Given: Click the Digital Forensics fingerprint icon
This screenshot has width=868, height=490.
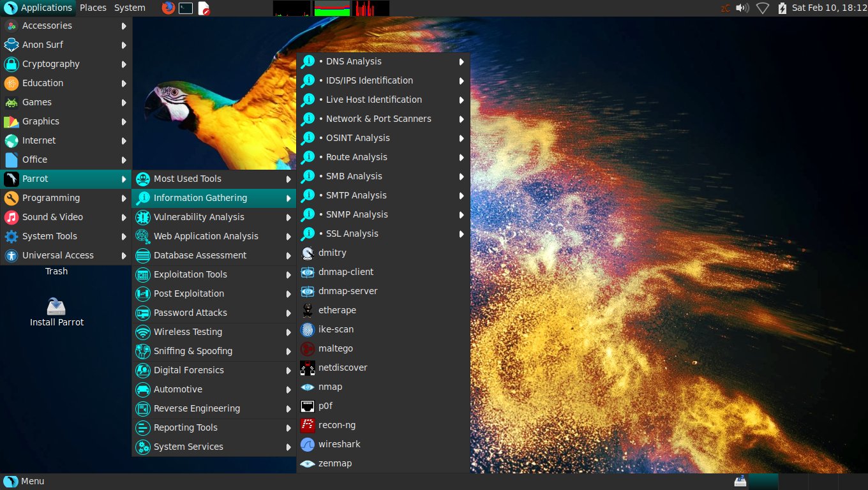Looking at the screenshot, I should tap(143, 370).
